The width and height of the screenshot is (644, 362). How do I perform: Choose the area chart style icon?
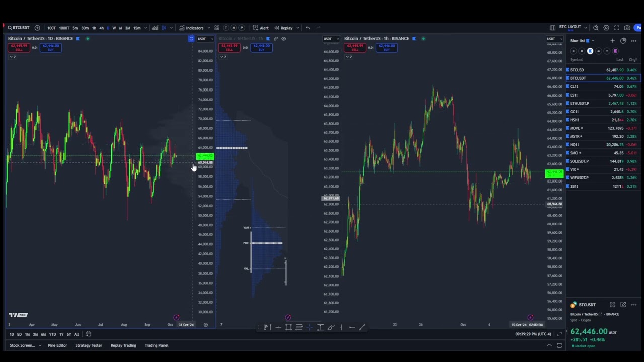tap(155, 28)
